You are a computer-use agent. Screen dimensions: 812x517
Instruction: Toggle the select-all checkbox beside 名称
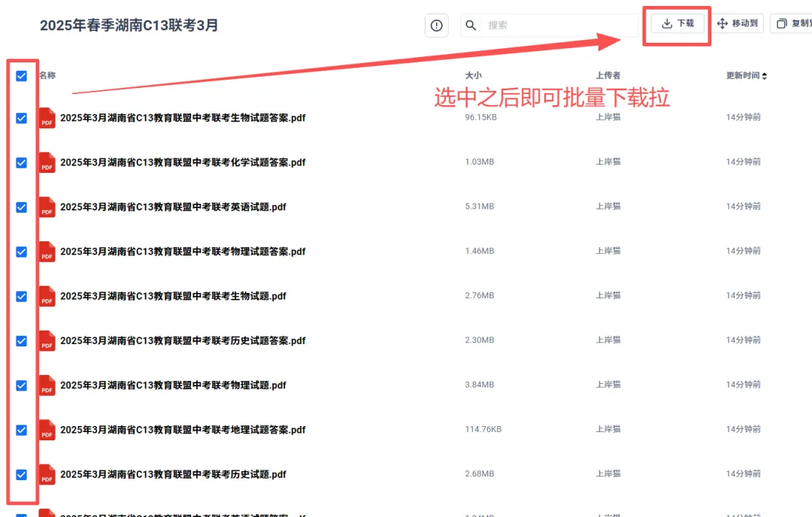[x=21, y=75]
